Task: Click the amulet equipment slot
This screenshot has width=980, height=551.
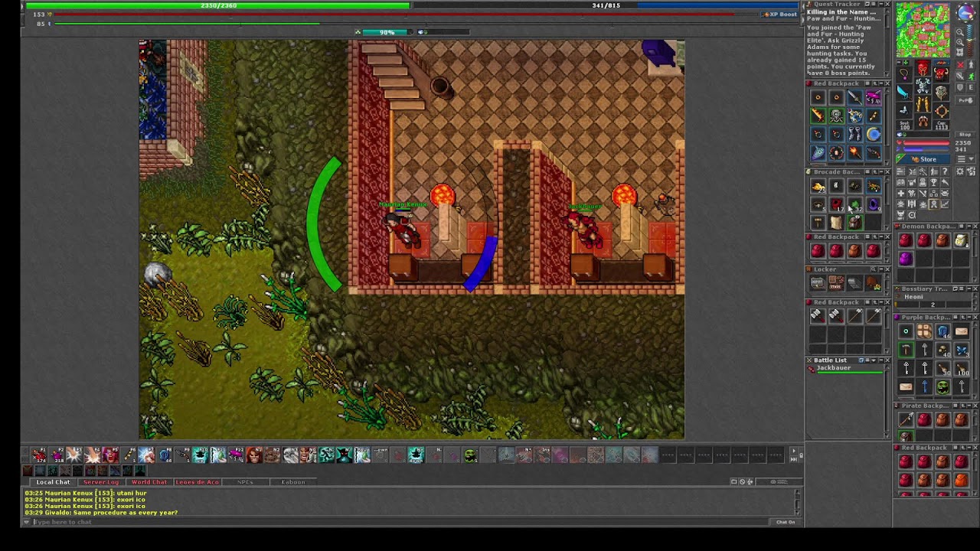Action: coord(904,74)
